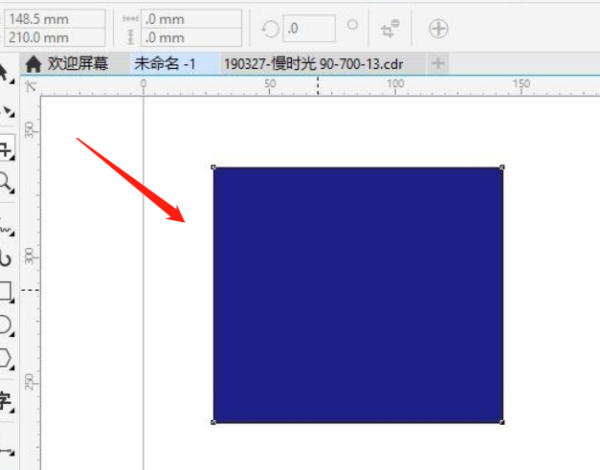Click the circled plus quick customize button
The image size is (600, 470).
point(439,29)
